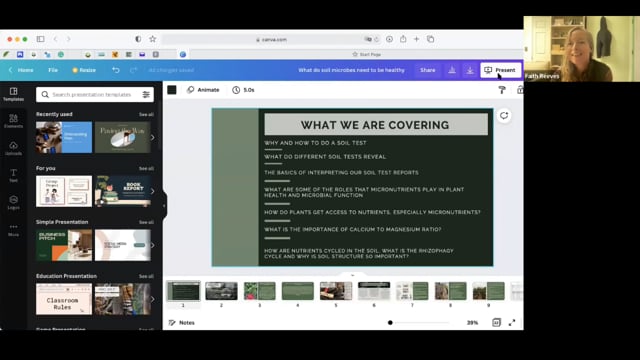640x360 pixels.
Task: See all For you templates
Action: pos(146,168)
